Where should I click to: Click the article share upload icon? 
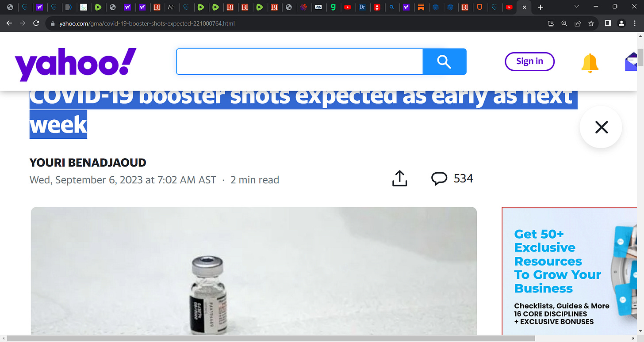(399, 179)
